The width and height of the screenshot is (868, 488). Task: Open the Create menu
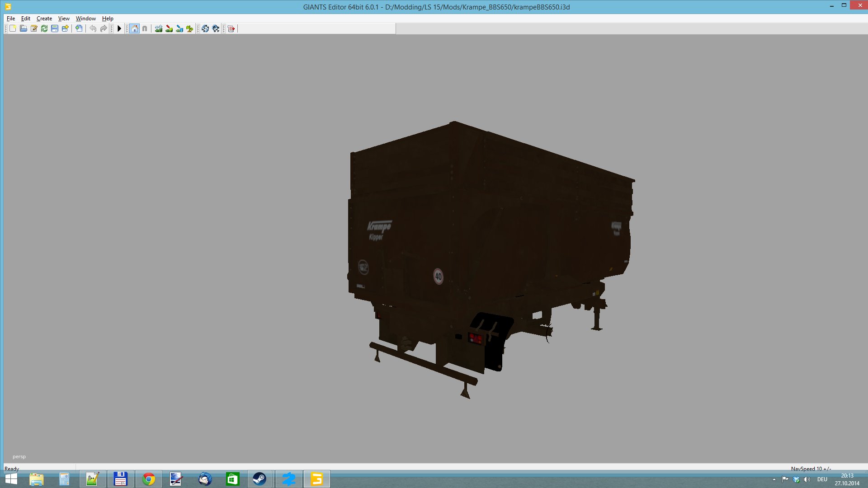(x=44, y=19)
